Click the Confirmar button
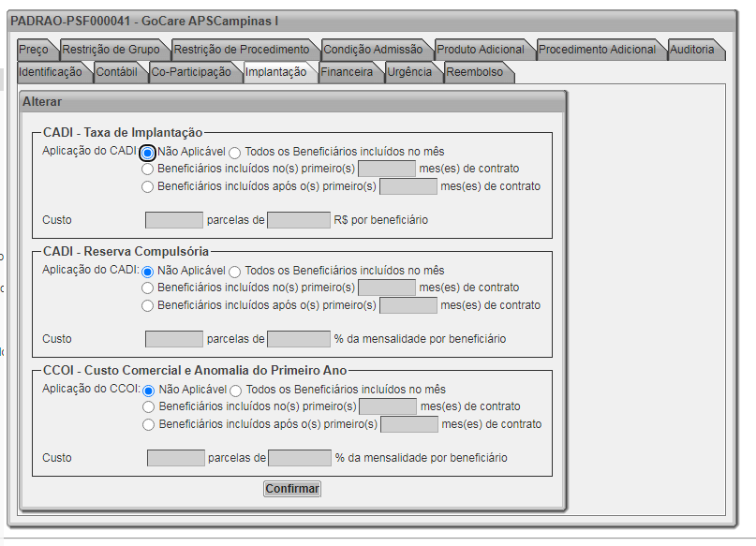Image resolution: width=756 pixels, height=546 pixels. pos(292,489)
